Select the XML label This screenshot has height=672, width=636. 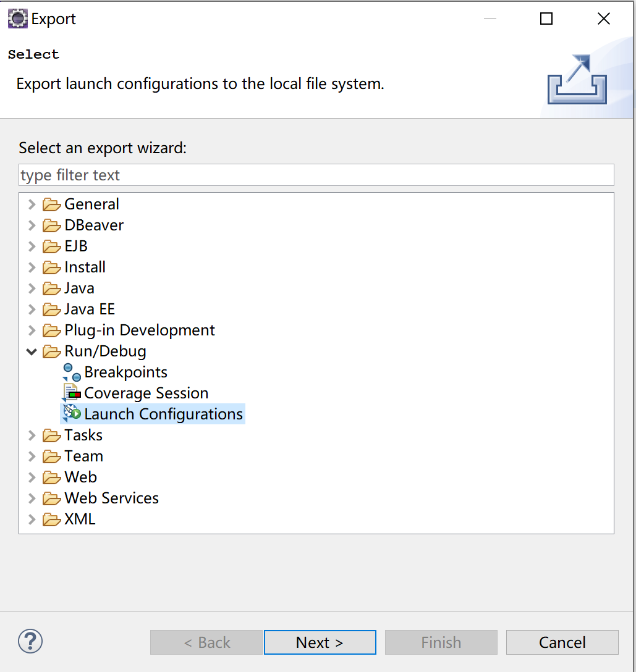80,519
